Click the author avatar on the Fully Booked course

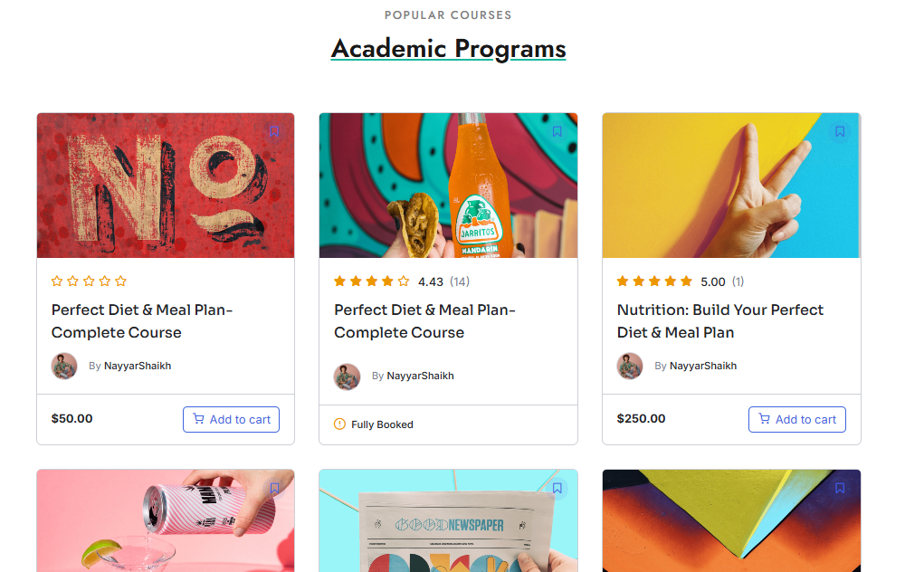pyautogui.click(x=347, y=376)
